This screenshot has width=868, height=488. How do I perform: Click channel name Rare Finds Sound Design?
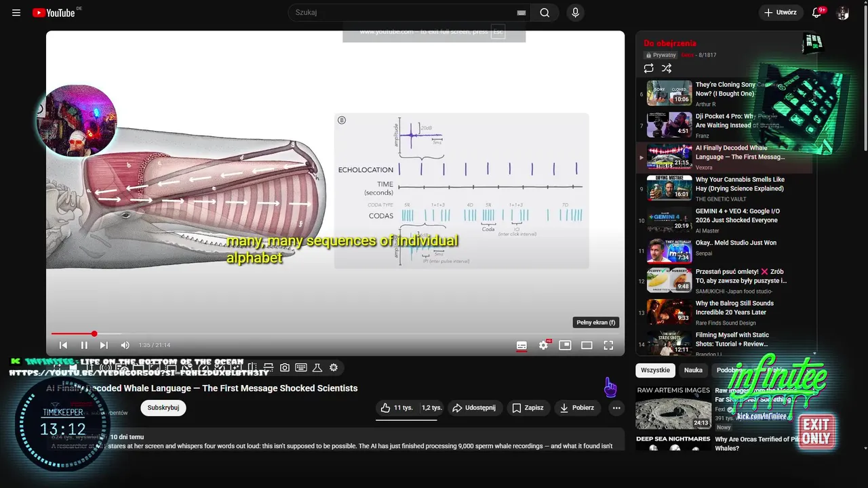pos(726,323)
